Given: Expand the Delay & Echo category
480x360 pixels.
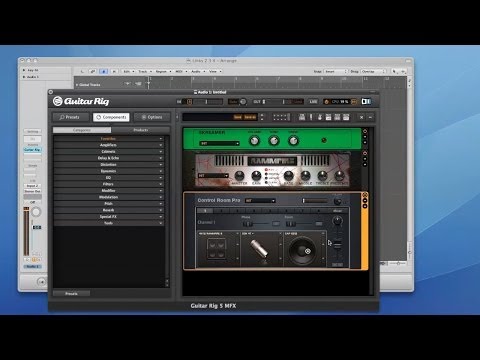Looking at the screenshot, I should 109,158.
